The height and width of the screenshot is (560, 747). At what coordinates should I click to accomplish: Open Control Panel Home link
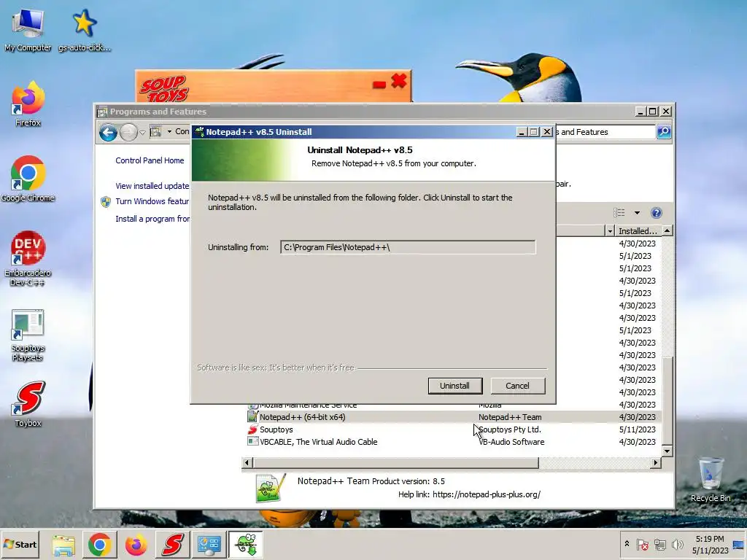click(150, 160)
